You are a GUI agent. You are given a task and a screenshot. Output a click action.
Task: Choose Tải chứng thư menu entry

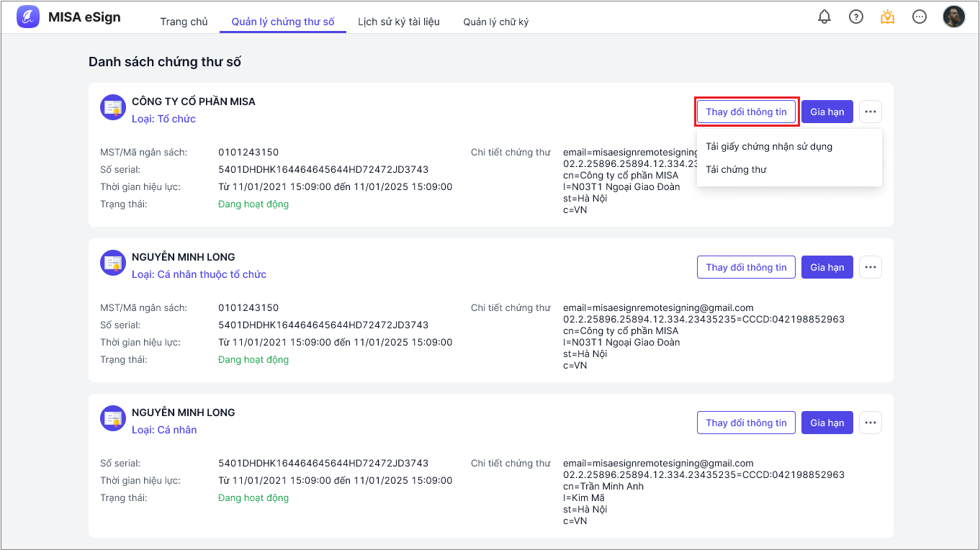click(789, 169)
